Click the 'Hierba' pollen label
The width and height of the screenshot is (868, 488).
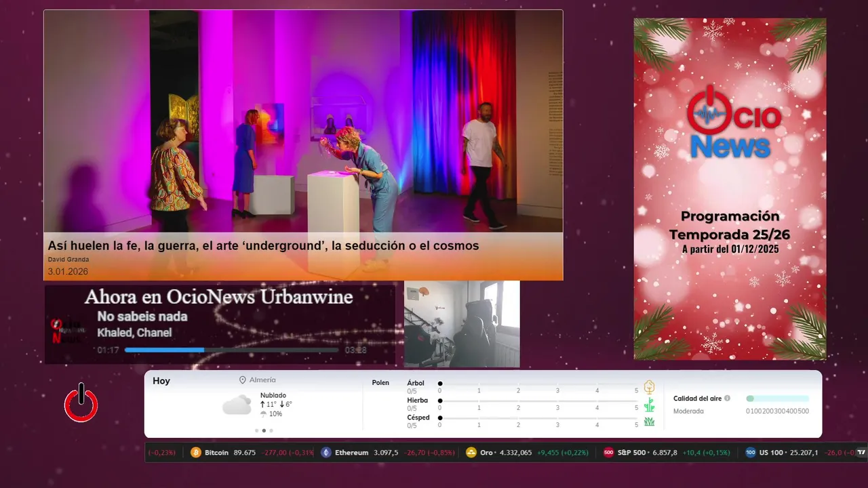coord(418,401)
